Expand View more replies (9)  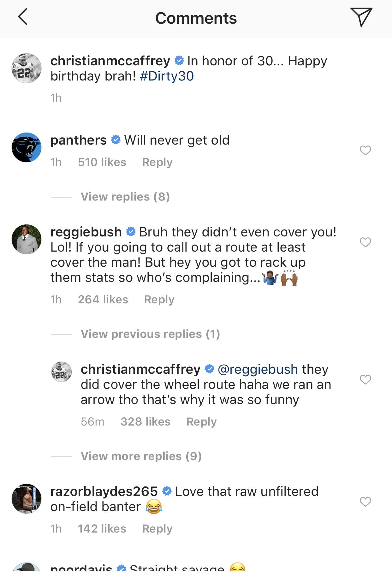pos(141,456)
